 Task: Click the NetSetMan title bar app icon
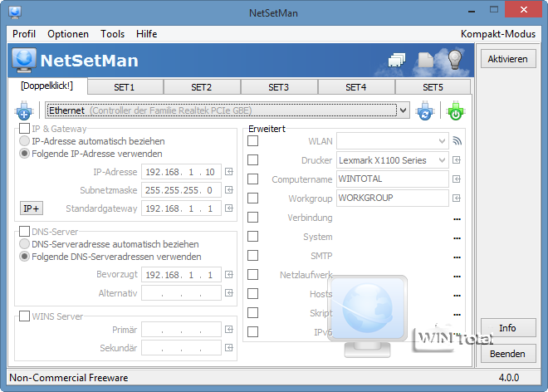(15, 12)
